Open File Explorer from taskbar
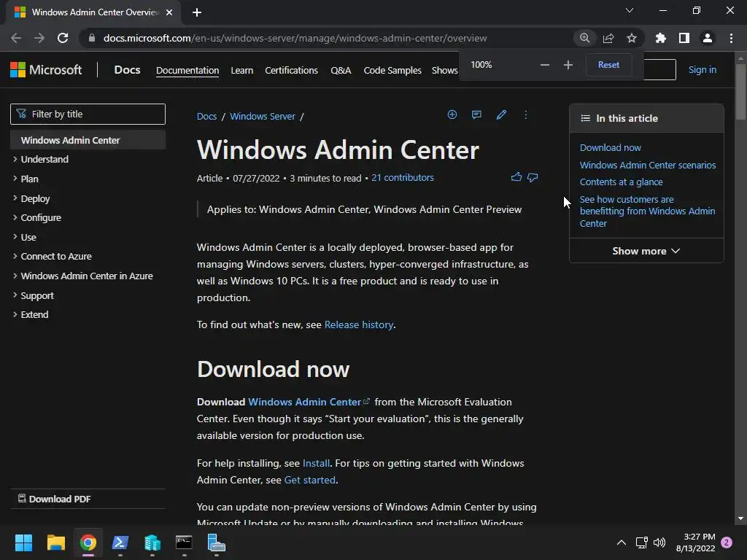This screenshot has height=560, width=747. coord(55,542)
